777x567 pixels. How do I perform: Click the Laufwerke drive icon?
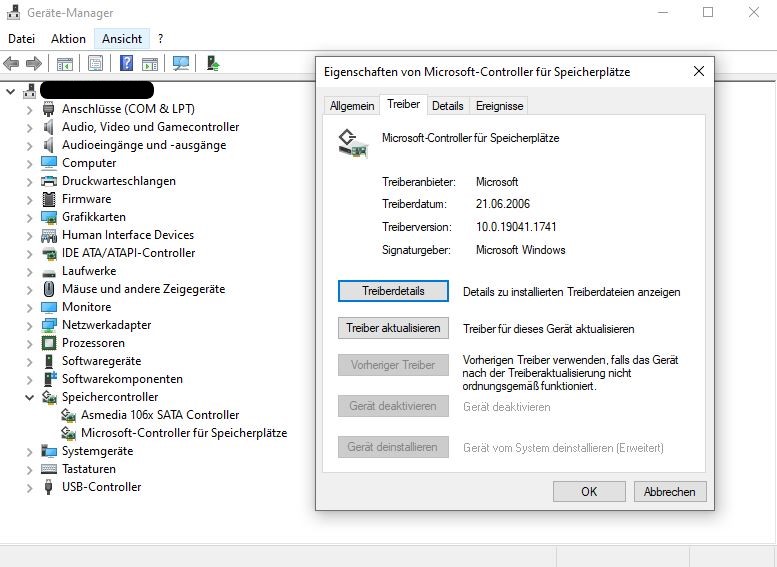49,272
